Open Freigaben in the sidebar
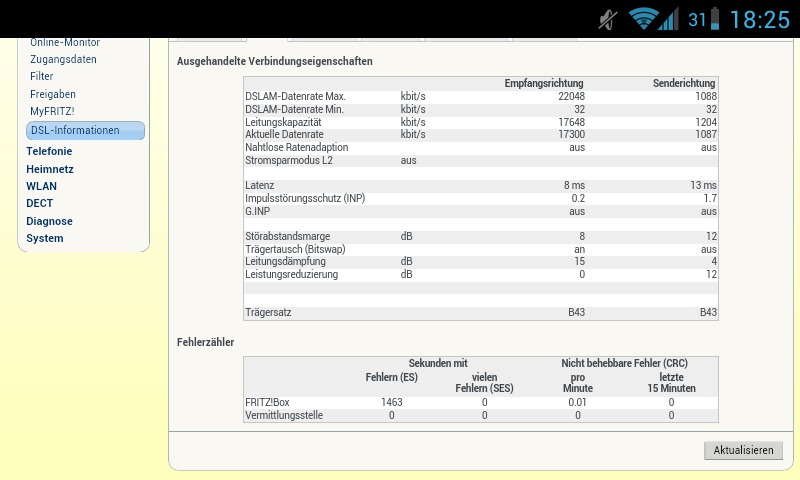 coord(53,94)
